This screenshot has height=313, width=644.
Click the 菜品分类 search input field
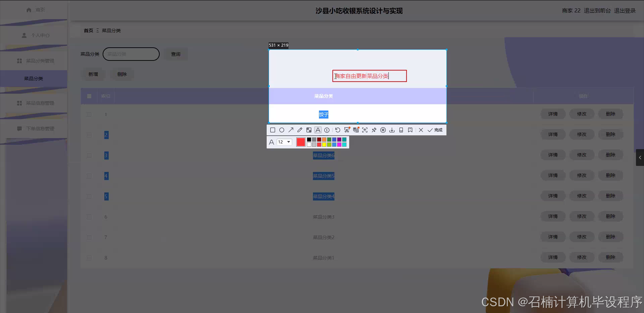131,54
